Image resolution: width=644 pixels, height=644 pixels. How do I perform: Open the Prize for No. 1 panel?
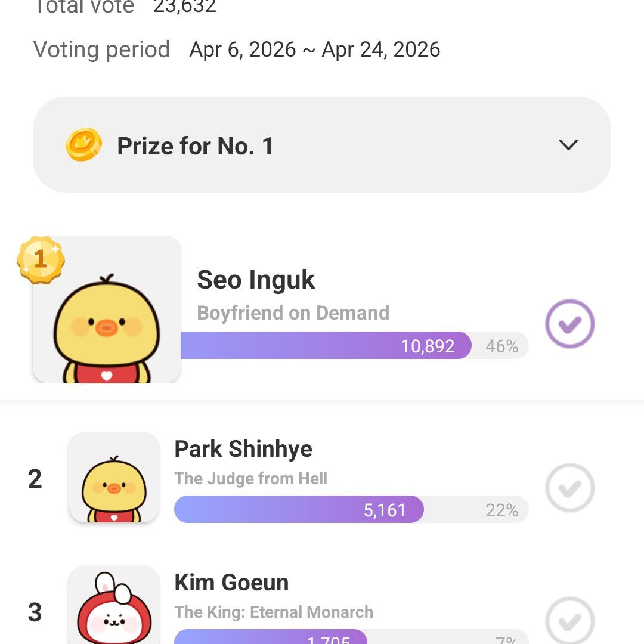pyautogui.click(x=322, y=145)
